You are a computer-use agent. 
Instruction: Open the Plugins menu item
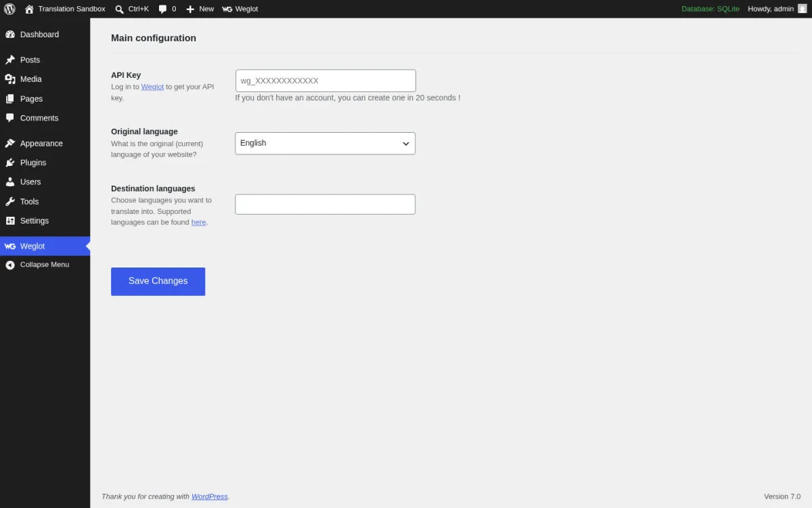(45, 163)
